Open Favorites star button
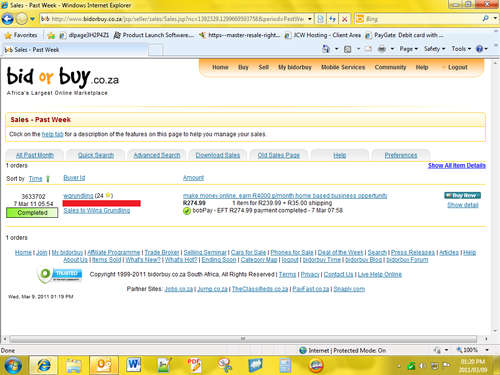Screen dimensions: 500x375 (21, 35)
